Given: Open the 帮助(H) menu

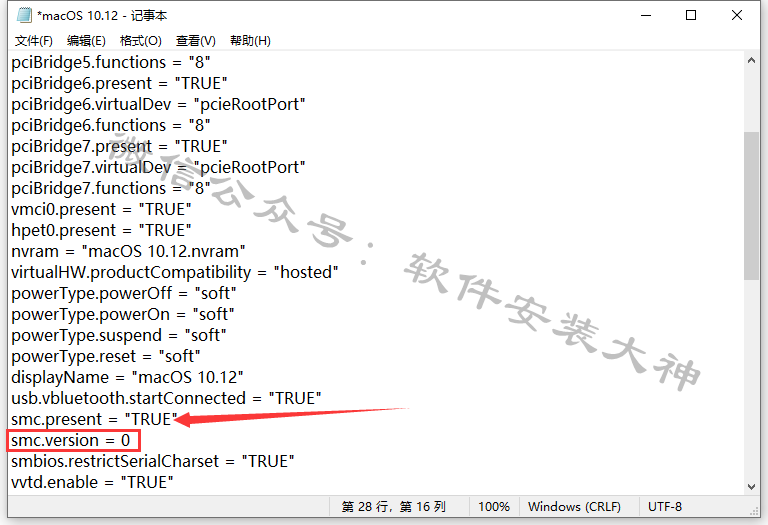Looking at the screenshot, I should [250, 41].
